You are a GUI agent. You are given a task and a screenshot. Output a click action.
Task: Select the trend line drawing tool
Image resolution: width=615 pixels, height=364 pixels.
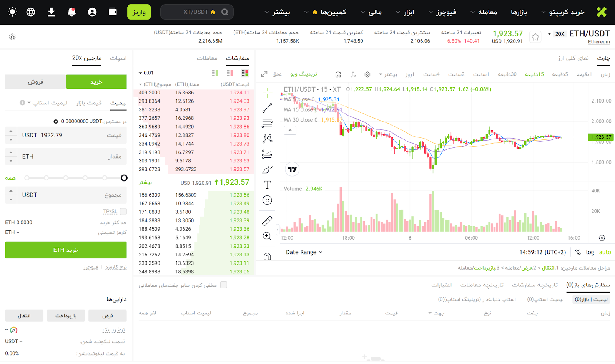[267, 108]
